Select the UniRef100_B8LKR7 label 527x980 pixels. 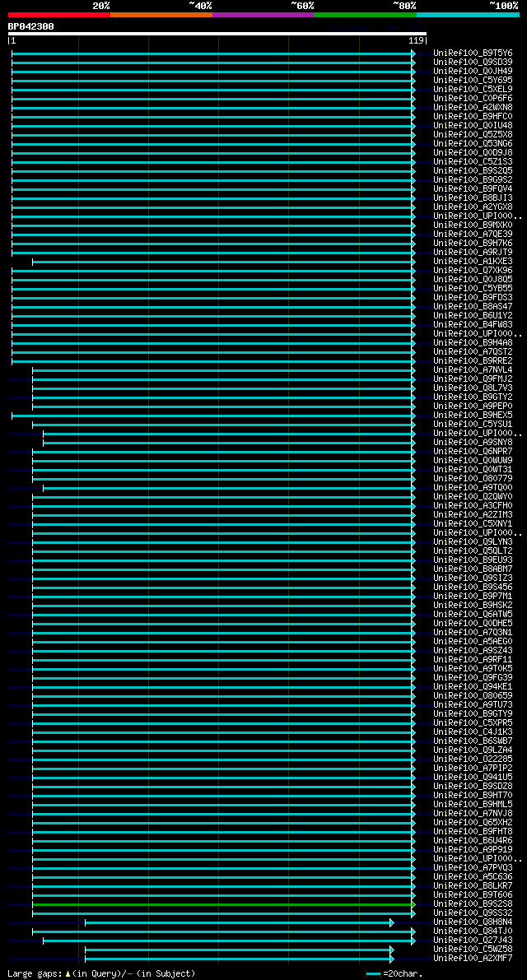[x=473, y=886]
